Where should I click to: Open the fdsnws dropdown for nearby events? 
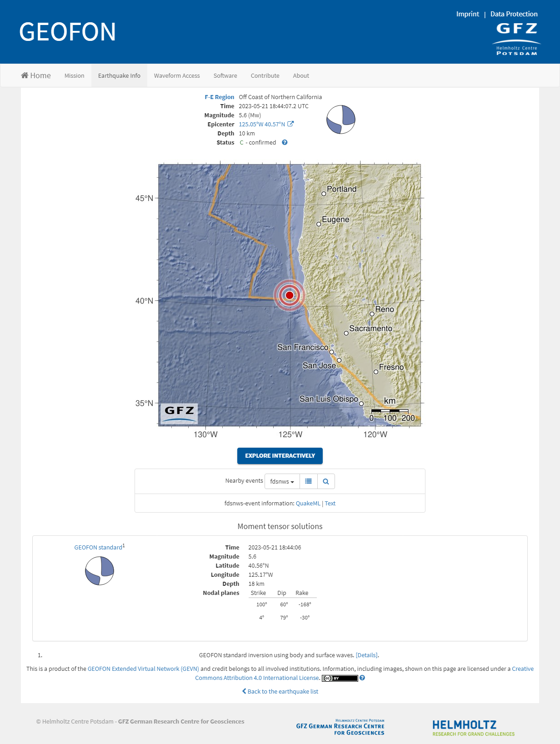(282, 481)
